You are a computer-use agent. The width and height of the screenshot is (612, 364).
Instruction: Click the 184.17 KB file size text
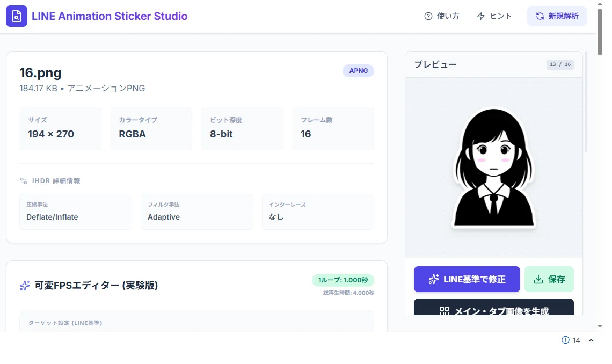coord(38,88)
